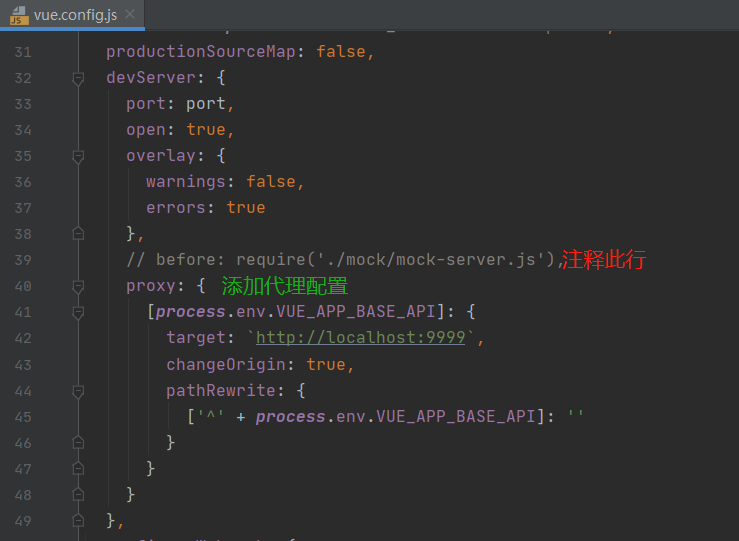
Task: Click line number 31 in the gutter
Action: pos(23,52)
